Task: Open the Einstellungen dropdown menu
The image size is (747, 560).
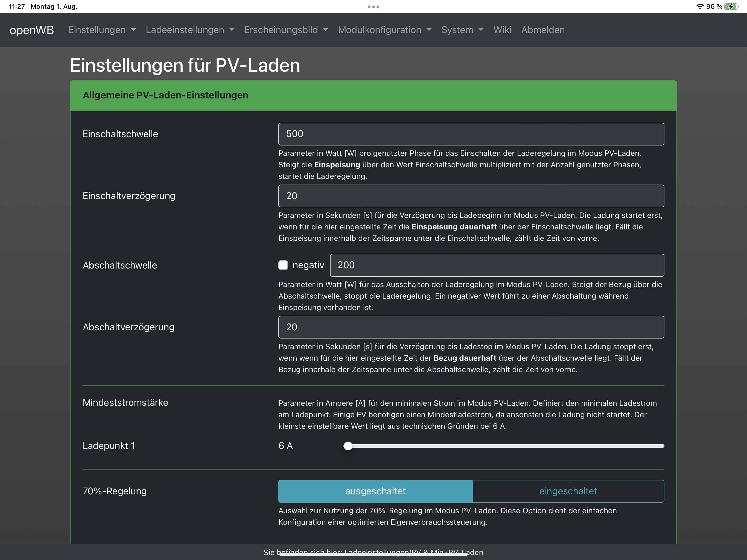Action: point(102,30)
